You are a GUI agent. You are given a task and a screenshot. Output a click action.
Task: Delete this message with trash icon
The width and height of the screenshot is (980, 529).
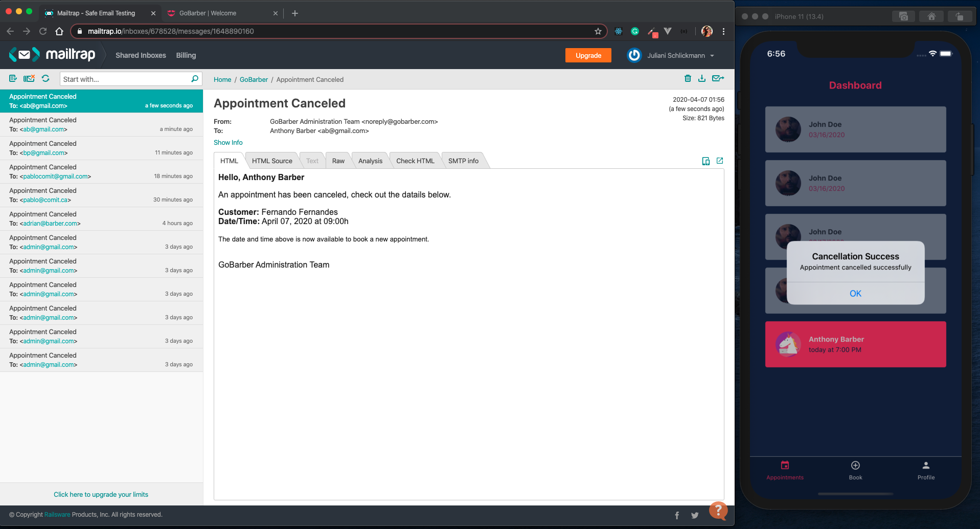688,78
